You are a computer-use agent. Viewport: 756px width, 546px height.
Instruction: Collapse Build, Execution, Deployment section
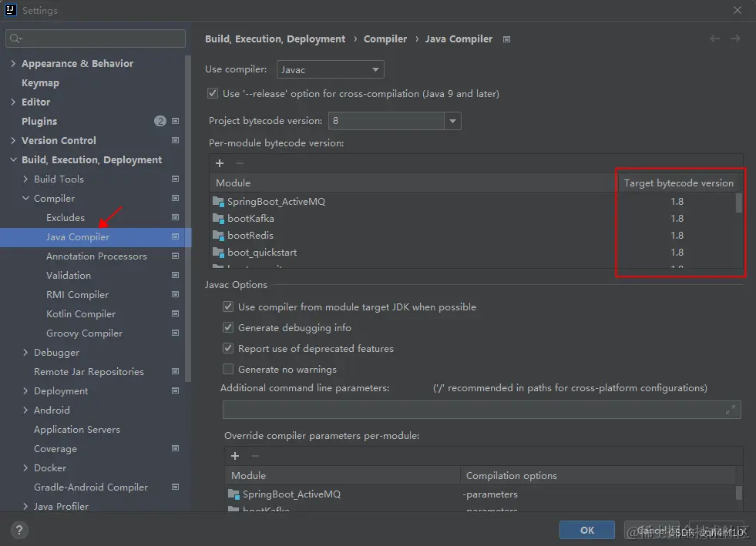coord(13,159)
